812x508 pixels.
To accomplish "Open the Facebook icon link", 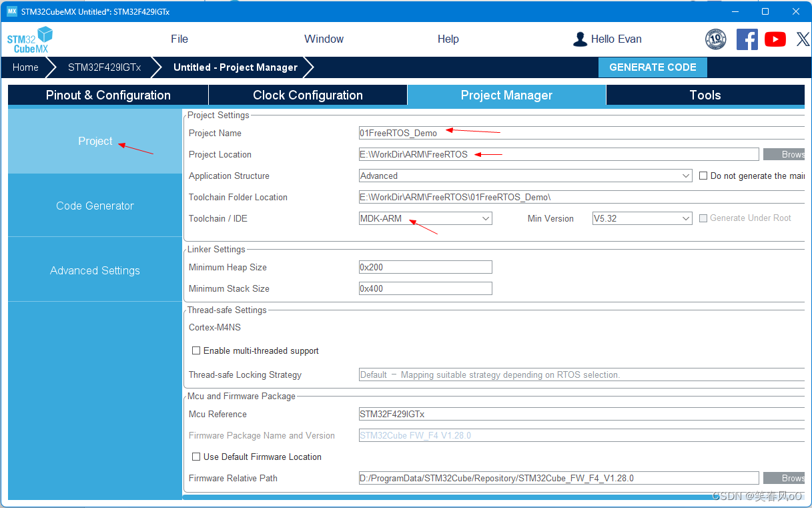I will pyautogui.click(x=747, y=39).
